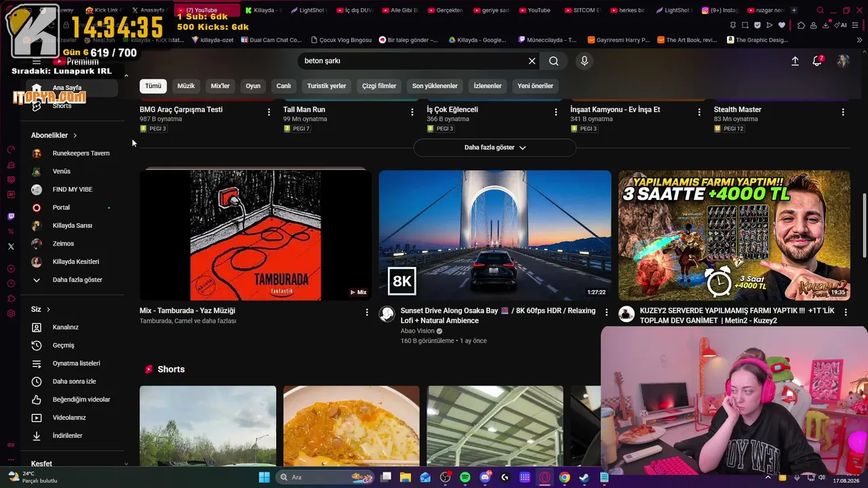Open the 'Runekeepers Tavern' subscription
This screenshot has width=868, height=488.
[x=73, y=153]
